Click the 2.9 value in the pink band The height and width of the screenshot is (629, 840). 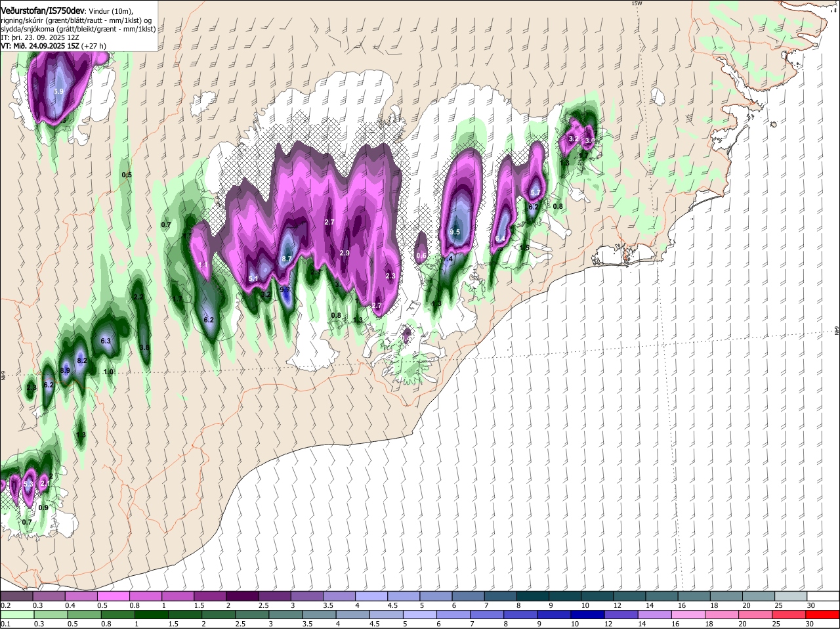pyautogui.click(x=345, y=253)
